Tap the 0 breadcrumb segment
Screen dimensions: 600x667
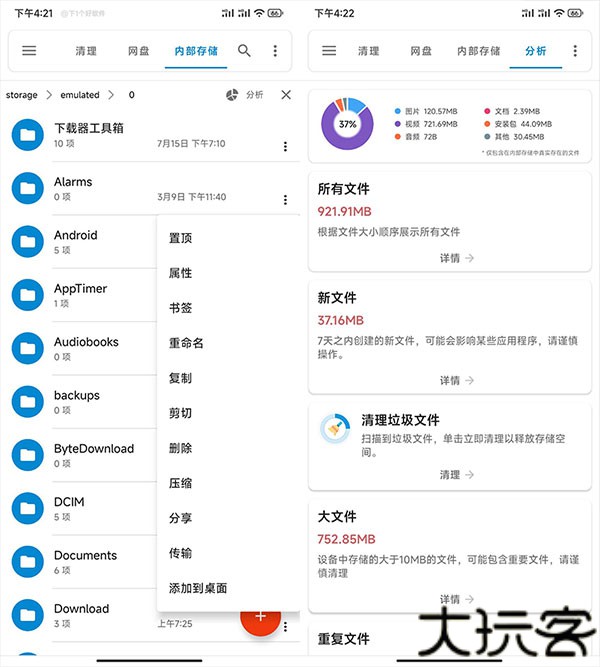(x=131, y=95)
